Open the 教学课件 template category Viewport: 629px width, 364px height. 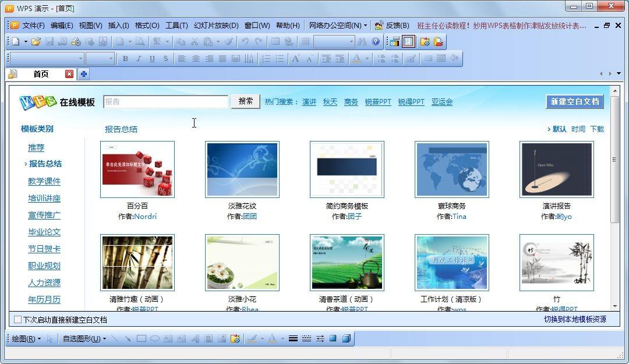pyautogui.click(x=44, y=181)
